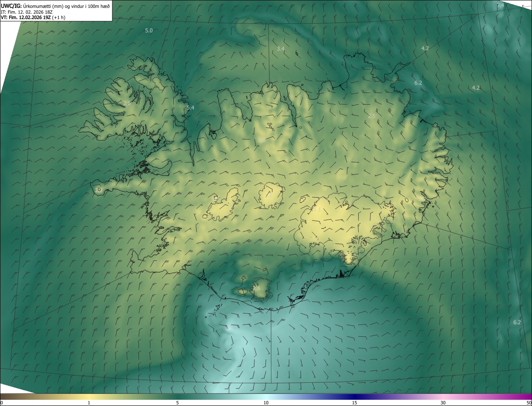Viewport: 532px width, 406px height.
Task: Click the title line 'UWC/IG: Úrkomumætti (mm) og vindur'
Action: [55, 5]
